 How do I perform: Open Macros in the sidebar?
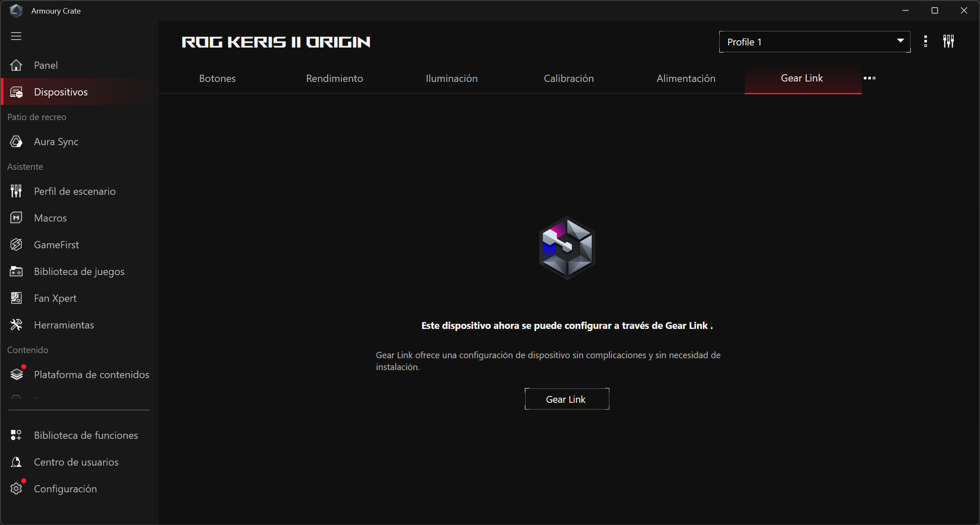point(80,218)
